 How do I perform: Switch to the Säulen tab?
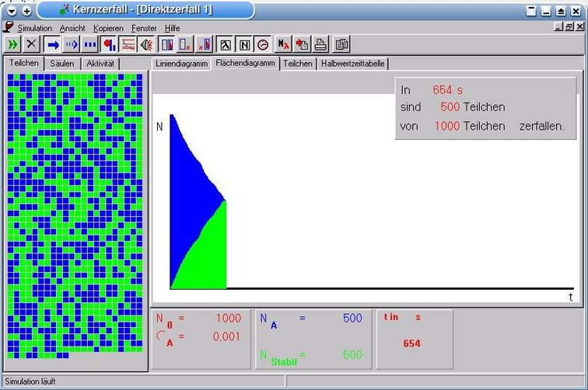point(62,64)
